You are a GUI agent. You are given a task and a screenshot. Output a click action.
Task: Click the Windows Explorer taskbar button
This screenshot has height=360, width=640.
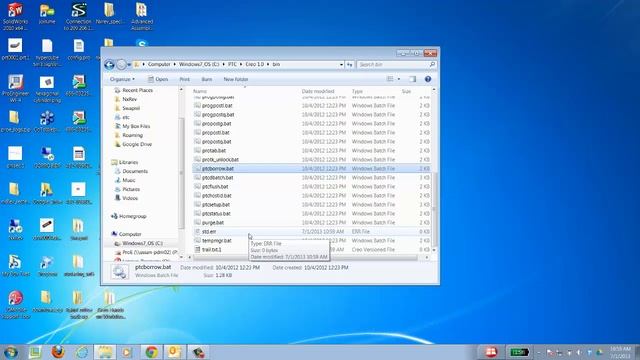(x=105, y=352)
